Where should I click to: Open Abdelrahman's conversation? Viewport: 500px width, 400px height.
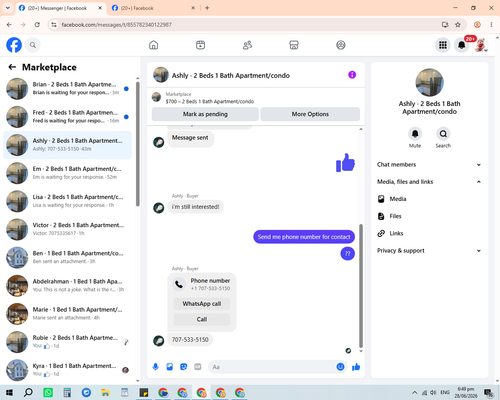click(68, 285)
